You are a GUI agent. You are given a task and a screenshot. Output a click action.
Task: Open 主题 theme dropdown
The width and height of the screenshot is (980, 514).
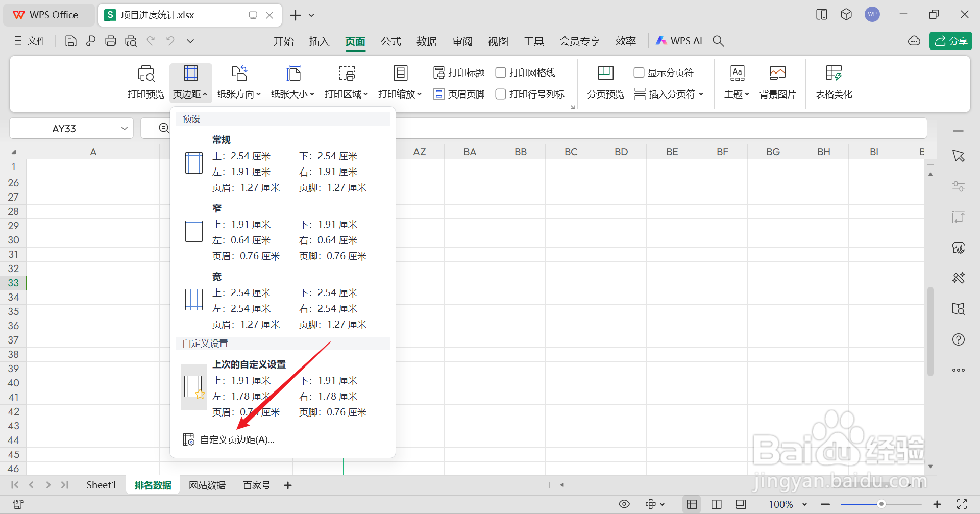coord(737,83)
